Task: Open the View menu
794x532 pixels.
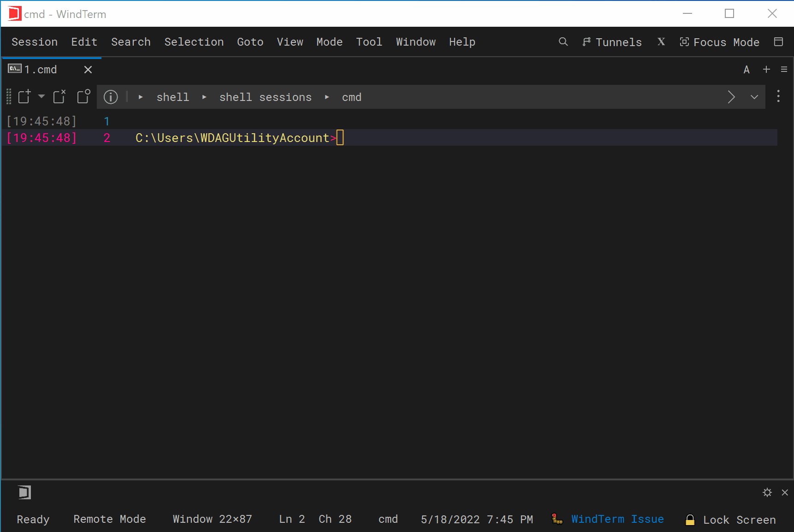Action: coord(290,42)
